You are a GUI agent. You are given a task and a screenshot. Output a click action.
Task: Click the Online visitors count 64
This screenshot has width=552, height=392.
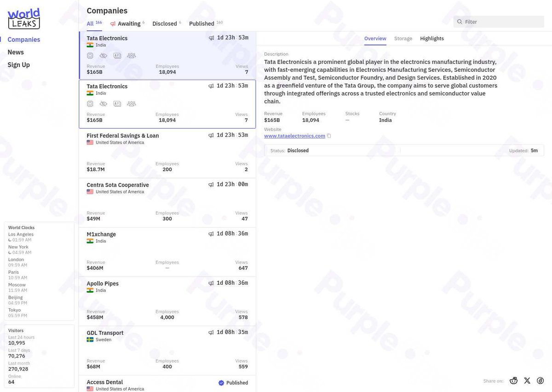[x=11, y=382]
